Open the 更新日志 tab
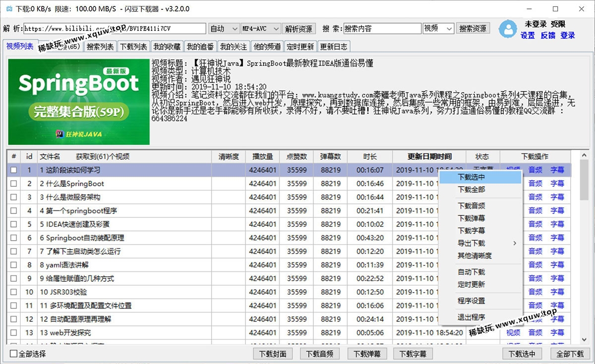 334,47
